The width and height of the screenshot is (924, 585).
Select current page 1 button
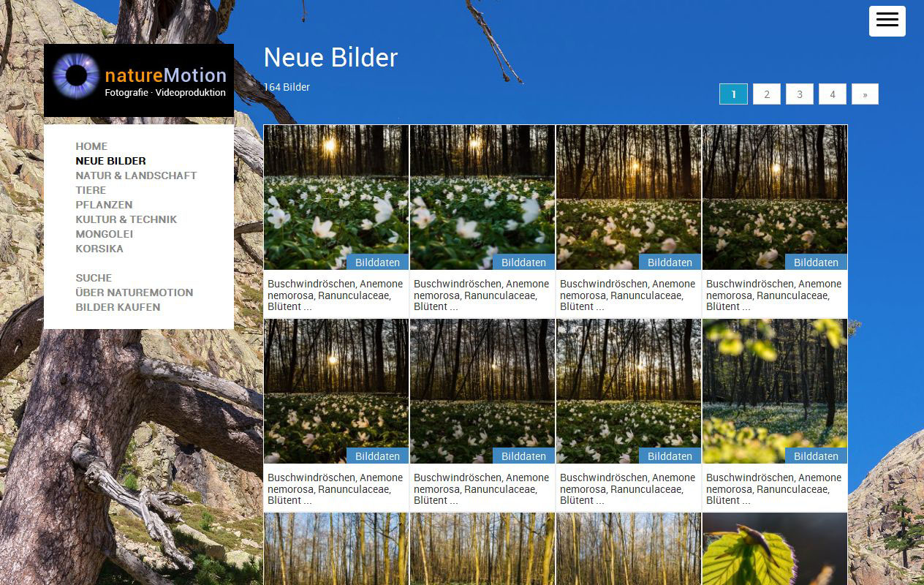click(733, 94)
